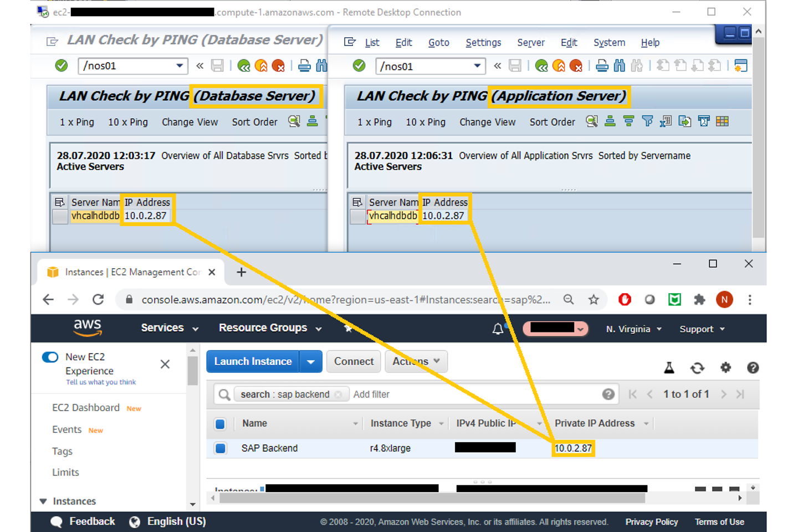798x532 pixels.
Task: Open command field dropdown in Application Server window
Action: coord(477,66)
